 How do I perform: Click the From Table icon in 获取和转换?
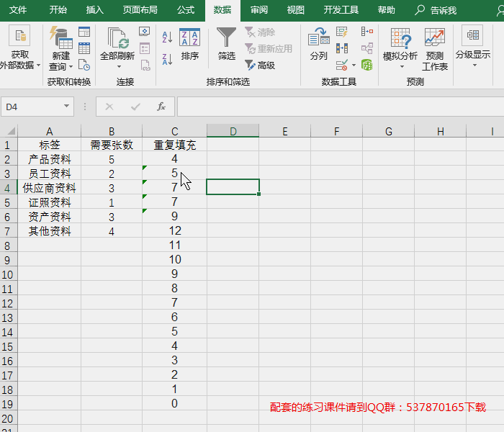tap(84, 48)
